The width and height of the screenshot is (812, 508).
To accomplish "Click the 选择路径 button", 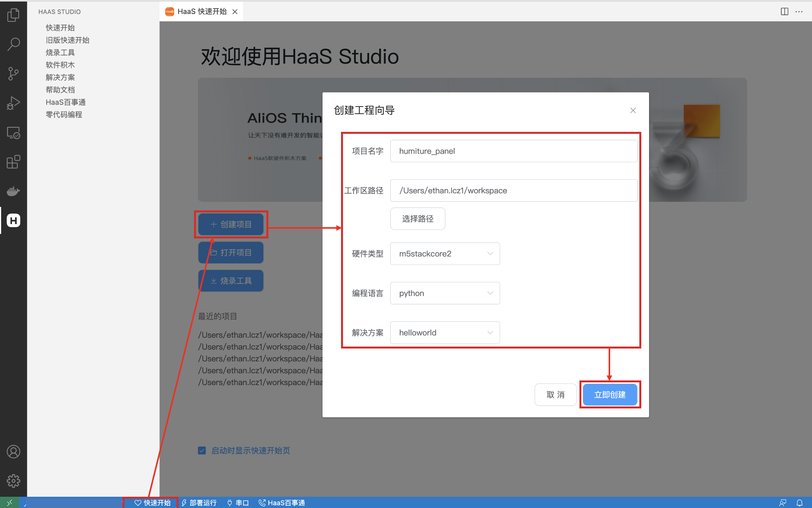I will coord(418,219).
